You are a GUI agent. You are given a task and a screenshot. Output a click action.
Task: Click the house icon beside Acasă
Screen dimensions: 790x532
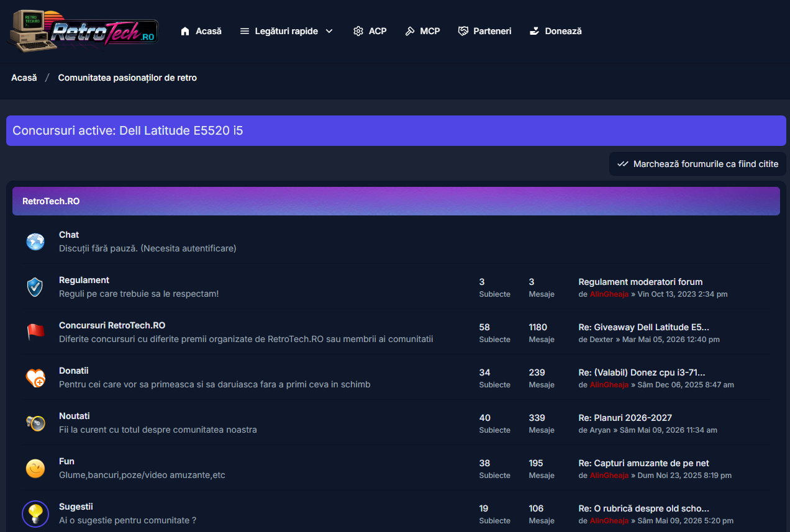pos(185,31)
